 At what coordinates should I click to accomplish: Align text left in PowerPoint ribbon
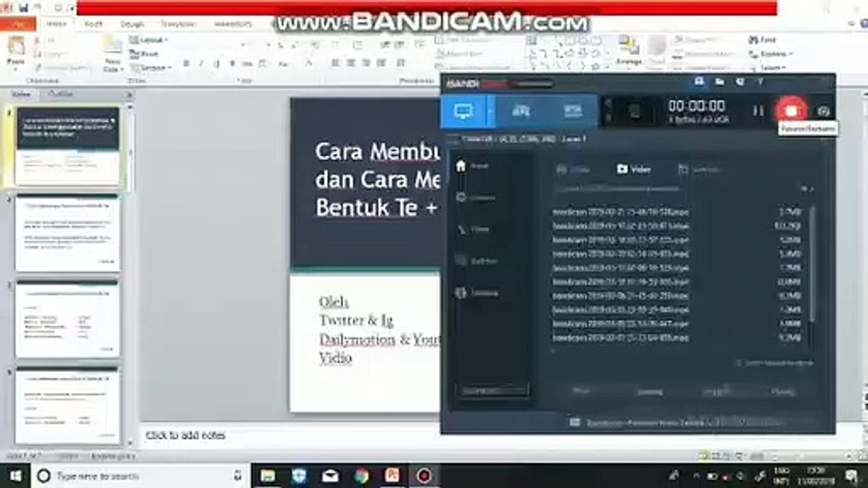(x=335, y=64)
